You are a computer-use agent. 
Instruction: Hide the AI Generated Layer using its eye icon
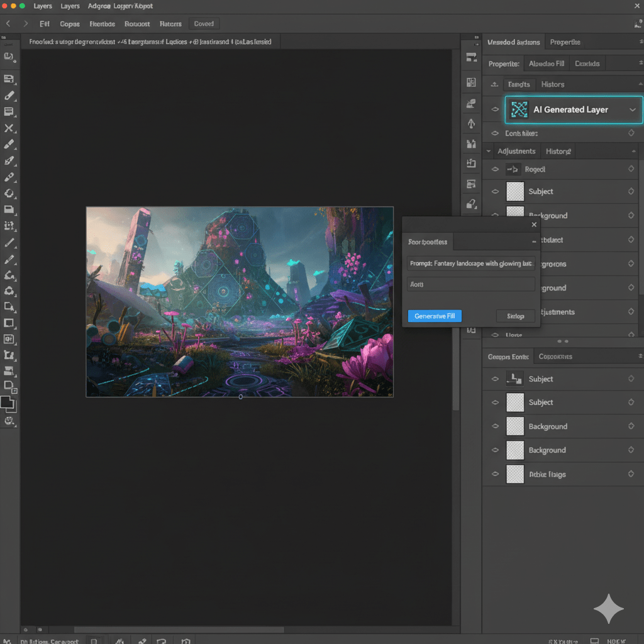(495, 109)
